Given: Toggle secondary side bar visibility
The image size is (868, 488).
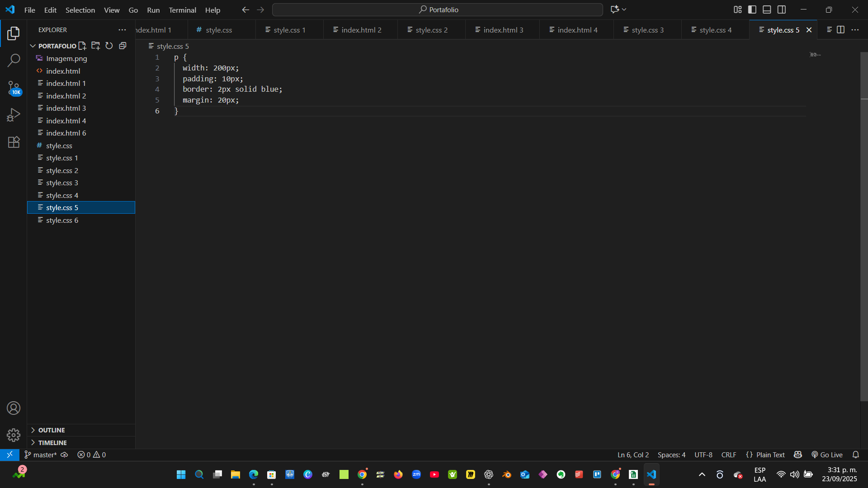Looking at the screenshot, I should coord(782,9).
